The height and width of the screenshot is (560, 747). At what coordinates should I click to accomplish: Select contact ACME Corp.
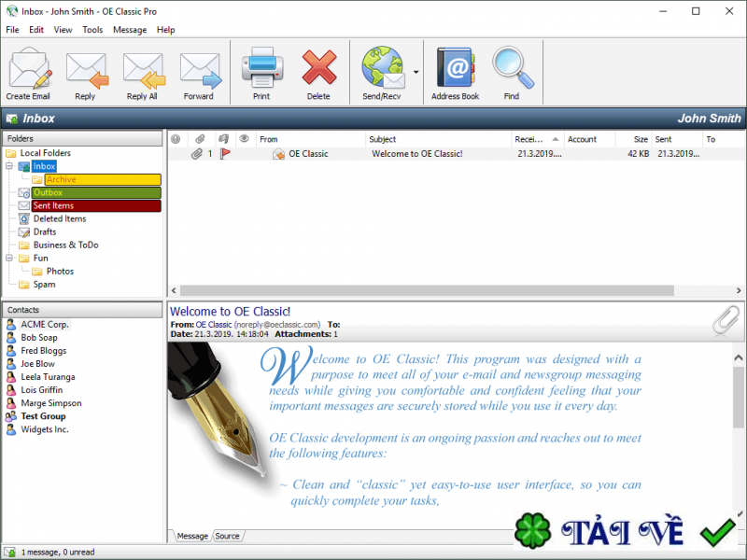click(x=45, y=324)
